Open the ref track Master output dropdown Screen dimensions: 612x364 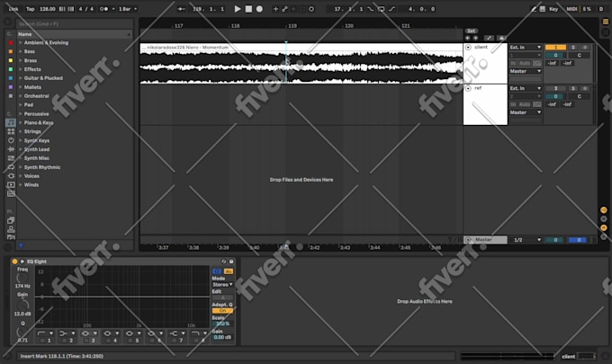pyautogui.click(x=526, y=112)
